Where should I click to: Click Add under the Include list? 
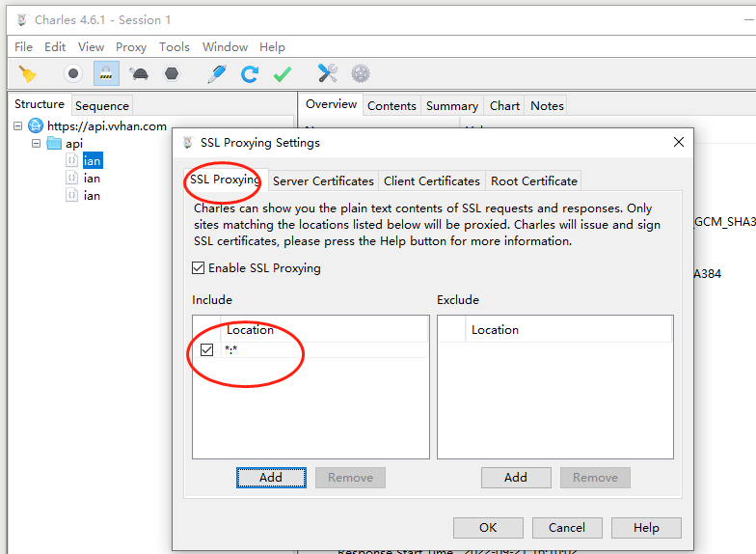pos(271,477)
